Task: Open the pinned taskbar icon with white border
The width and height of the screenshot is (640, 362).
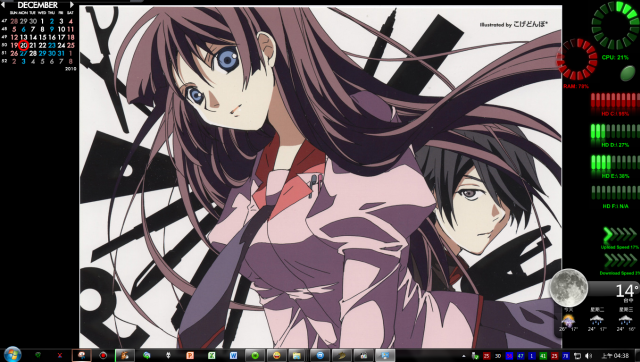Action: [x=82, y=355]
